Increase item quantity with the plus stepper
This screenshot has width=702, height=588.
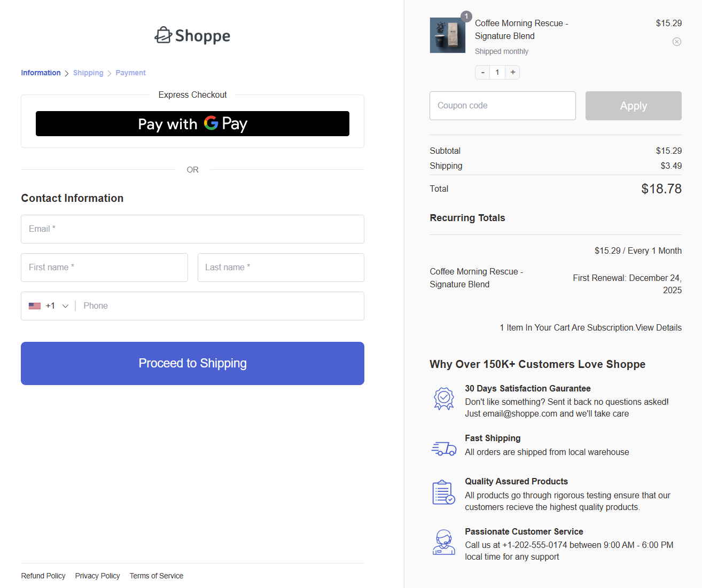(512, 72)
